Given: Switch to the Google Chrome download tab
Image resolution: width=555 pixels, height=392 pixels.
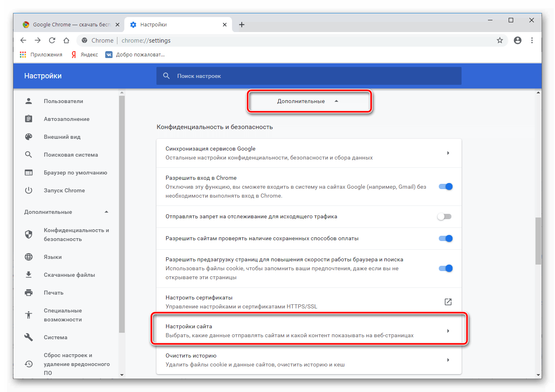Looking at the screenshot, I should [x=71, y=25].
